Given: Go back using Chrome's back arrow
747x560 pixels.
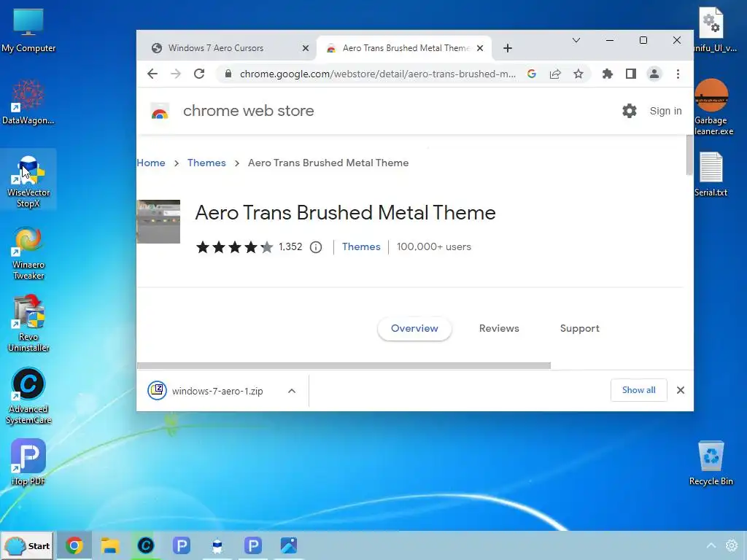Looking at the screenshot, I should tap(152, 74).
